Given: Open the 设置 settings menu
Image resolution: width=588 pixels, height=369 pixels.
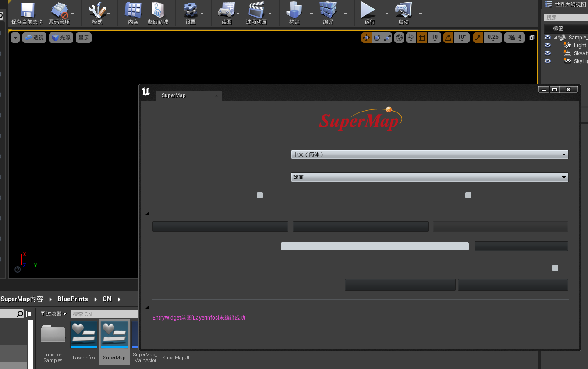Looking at the screenshot, I should [191, 14].
